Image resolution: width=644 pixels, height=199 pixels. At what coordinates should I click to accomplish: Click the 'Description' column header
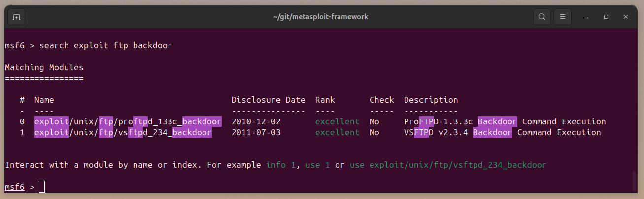point(431,100)
